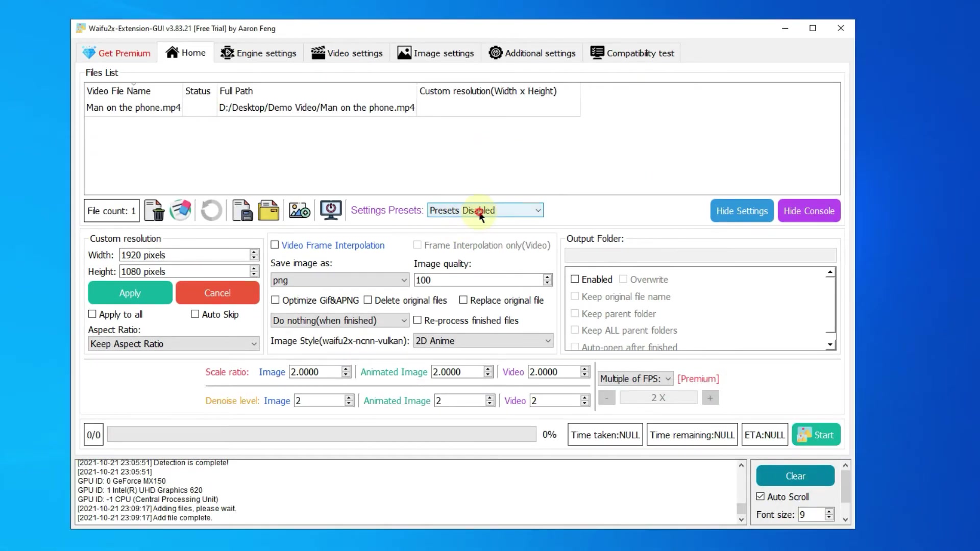The width and height of the screenshot is (980, 551).
Task: Click the custom resolution Width input field
Action: click(184, 255)
